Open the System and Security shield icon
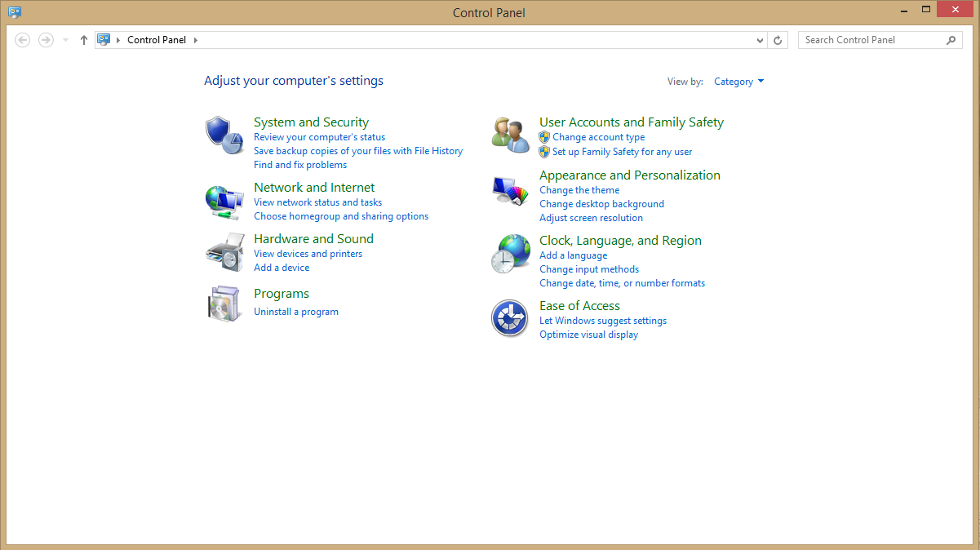The image size is (980, 550). point(224,135)
